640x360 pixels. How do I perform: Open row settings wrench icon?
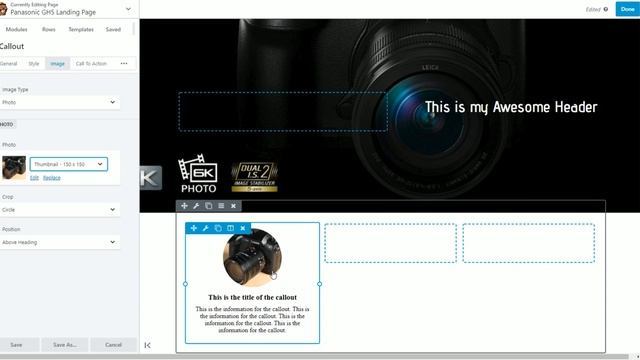[x=196, y=206]
